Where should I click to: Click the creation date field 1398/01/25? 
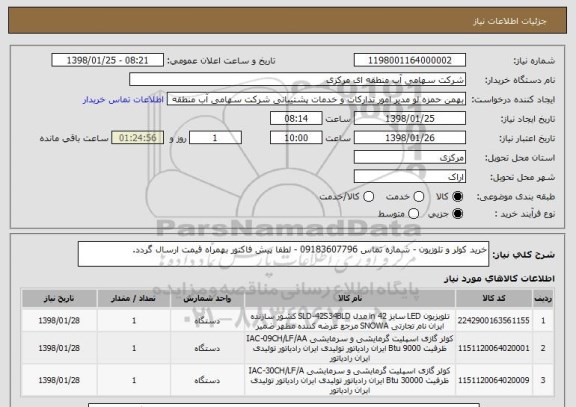tap(410, 119)
